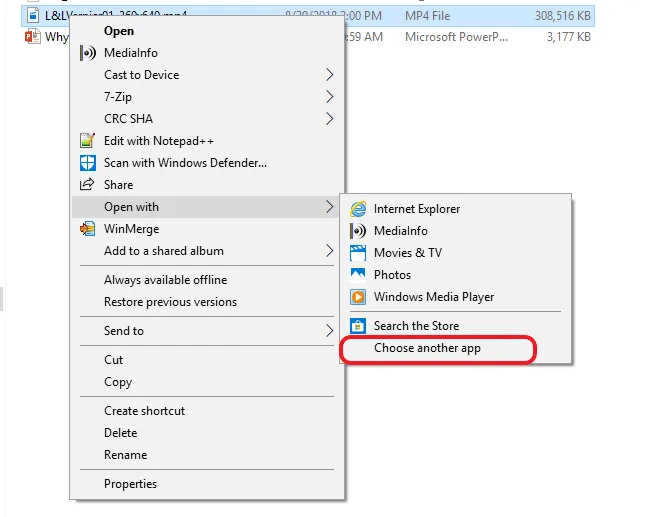Click the Windows Media Player icon
658x517 pixels.
358,297
